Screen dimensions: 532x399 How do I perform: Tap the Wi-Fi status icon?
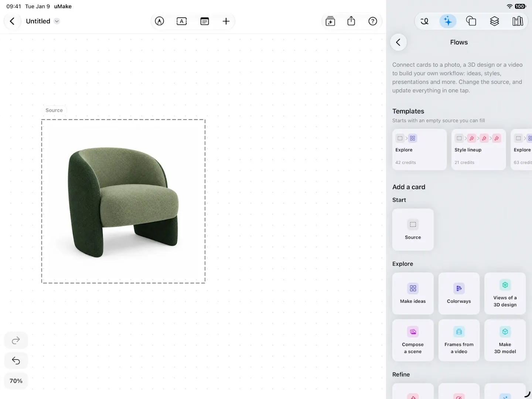coord(509,6)
